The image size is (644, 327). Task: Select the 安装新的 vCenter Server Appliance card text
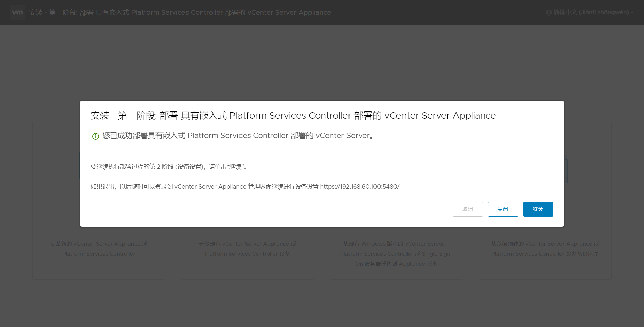click(x=99, y=249)
